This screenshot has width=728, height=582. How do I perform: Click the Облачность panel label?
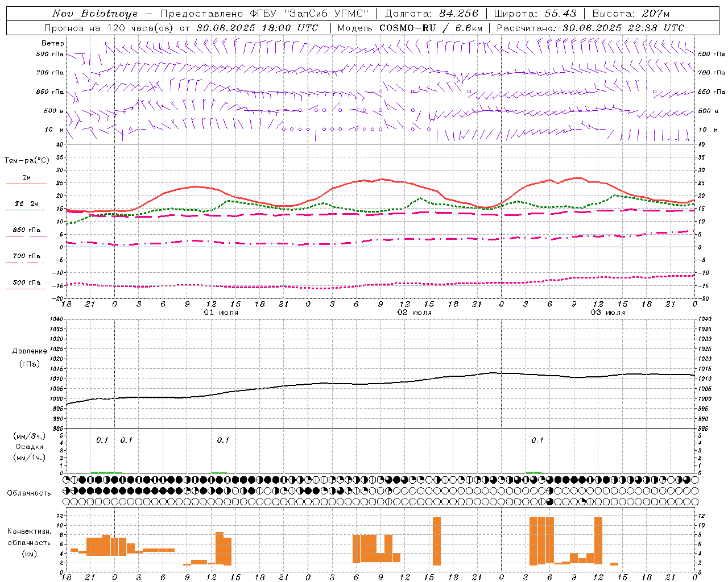click(x=29, y=493)
